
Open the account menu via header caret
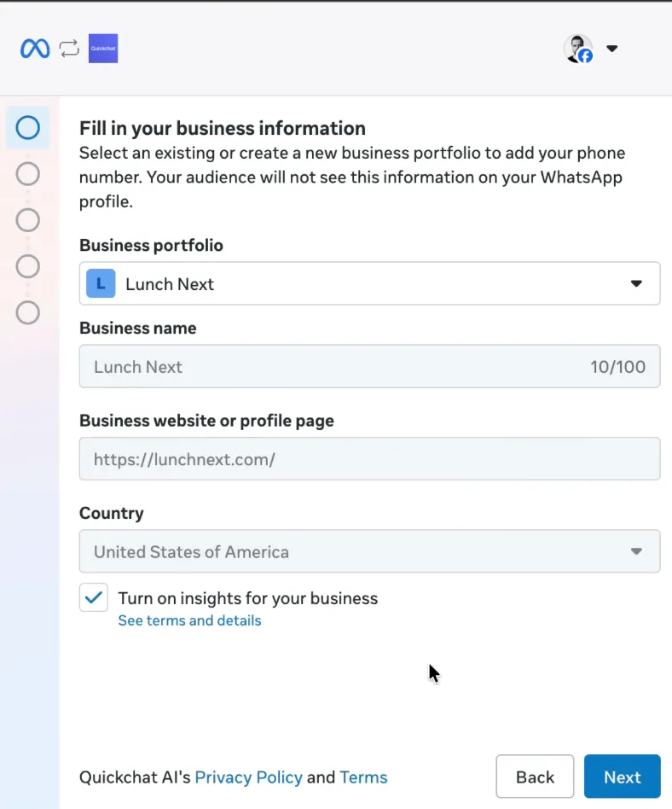[612, 49]
